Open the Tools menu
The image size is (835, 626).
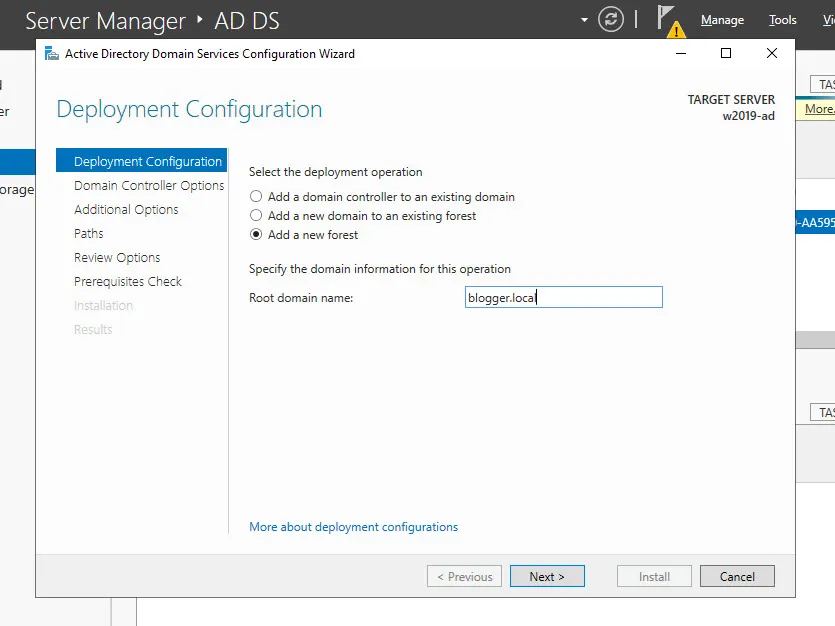[782, 20]
